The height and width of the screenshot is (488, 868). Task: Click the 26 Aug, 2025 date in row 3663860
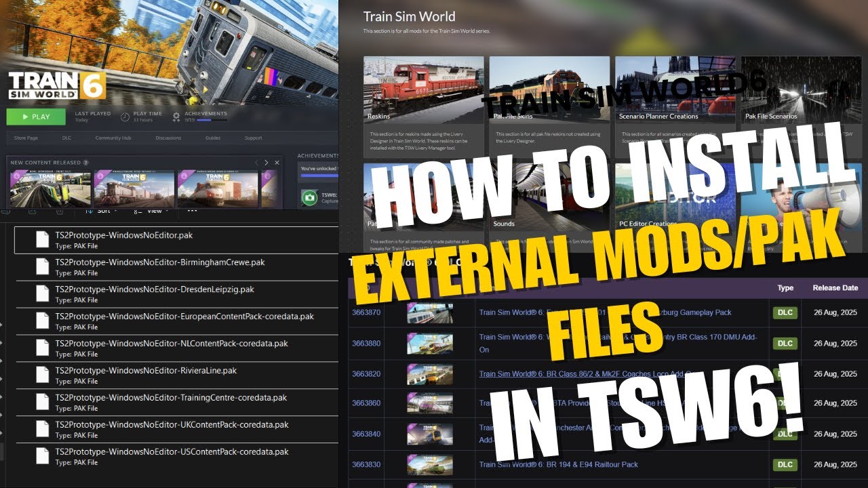click(835, 403)
